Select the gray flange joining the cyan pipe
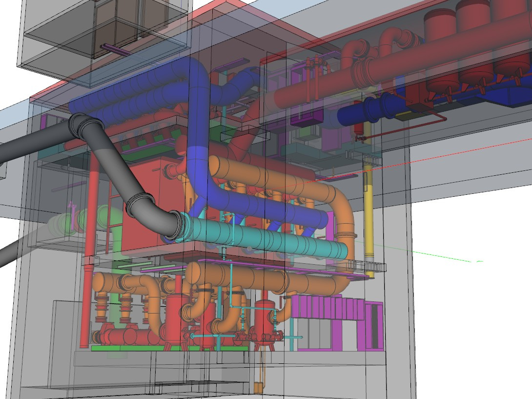 [x=176, y=224]
